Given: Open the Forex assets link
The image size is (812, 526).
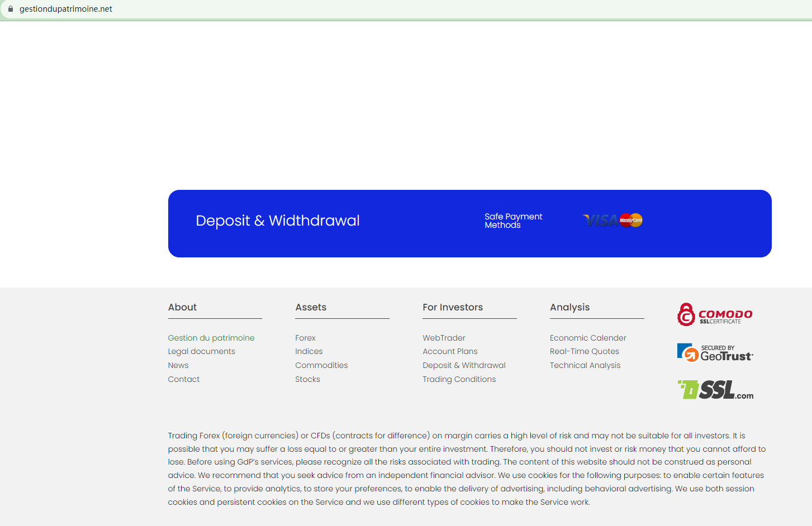Looking at the screenshot, I should tap(306, 338).
